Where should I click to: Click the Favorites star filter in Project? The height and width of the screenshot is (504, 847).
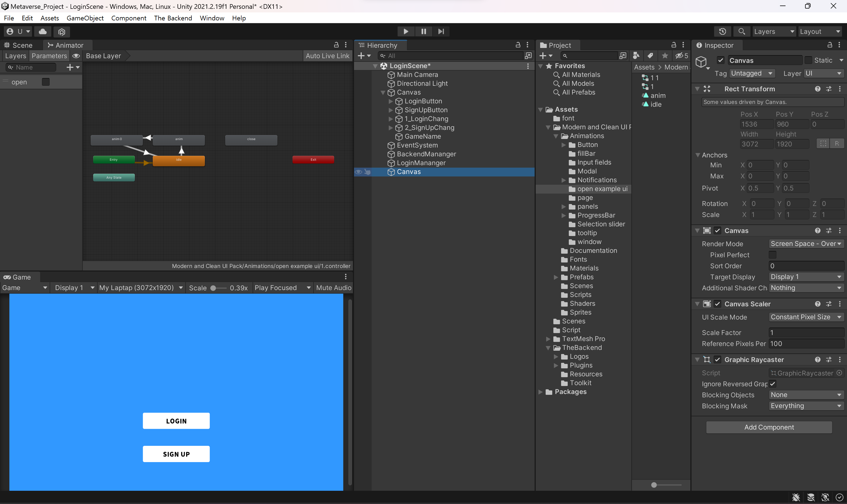pyautogui.click(x=665, y=56)
